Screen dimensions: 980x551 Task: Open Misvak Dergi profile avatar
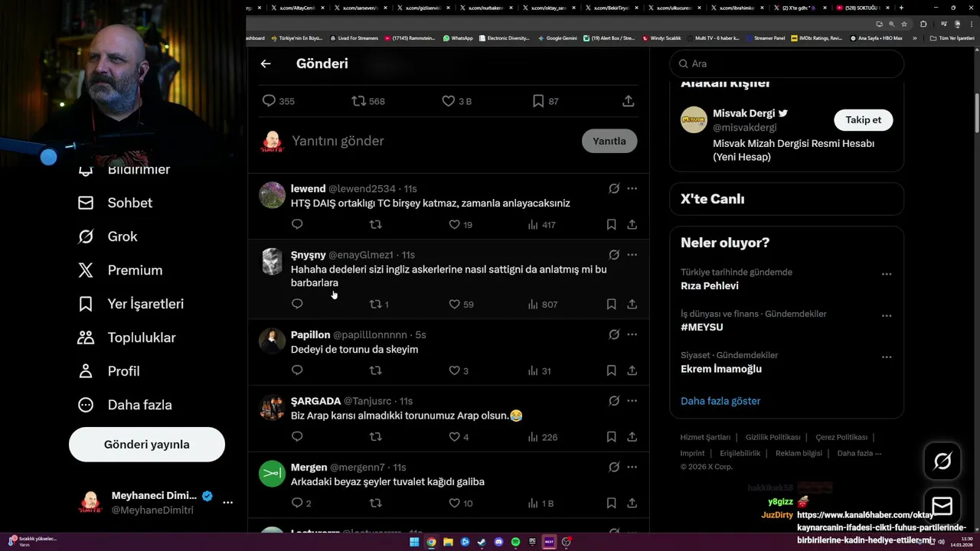pos(694,120)
